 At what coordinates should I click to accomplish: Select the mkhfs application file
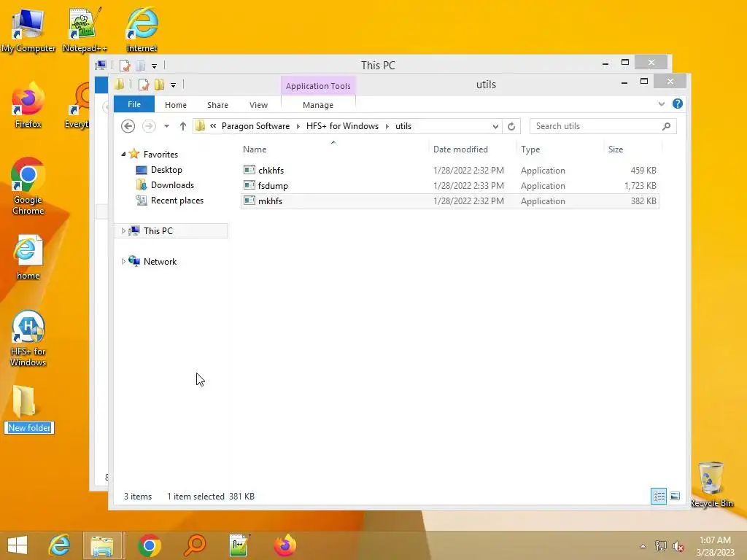click(x=449, y=201)
